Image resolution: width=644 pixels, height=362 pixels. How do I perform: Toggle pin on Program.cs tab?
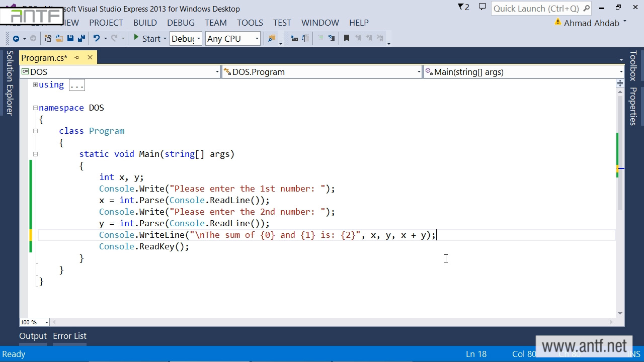77,58
